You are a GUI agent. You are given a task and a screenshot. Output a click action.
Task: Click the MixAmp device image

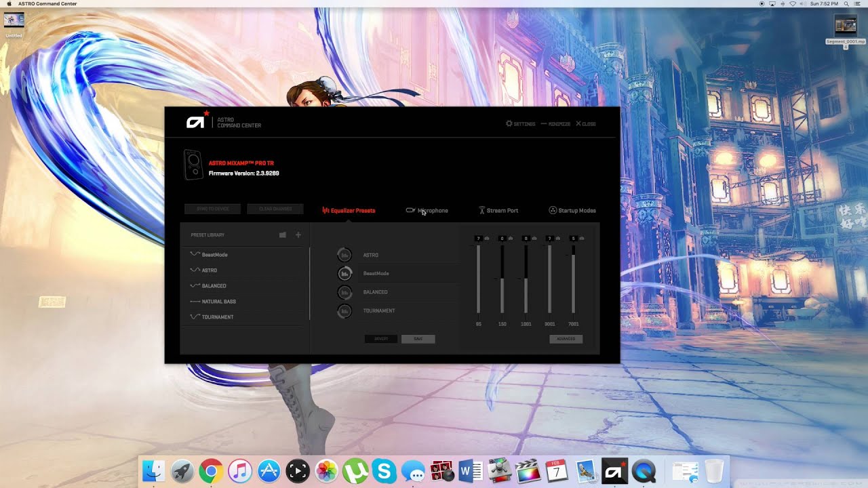click(194, 165)
